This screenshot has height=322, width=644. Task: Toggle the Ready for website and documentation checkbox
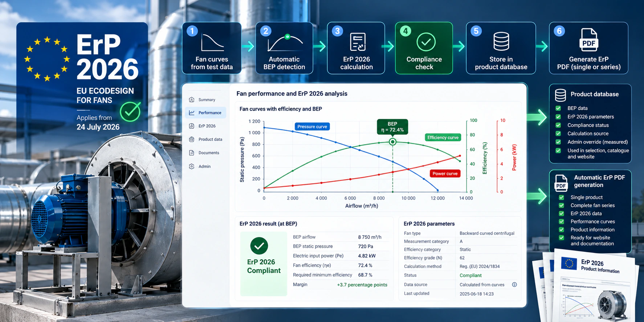point(561,238)
